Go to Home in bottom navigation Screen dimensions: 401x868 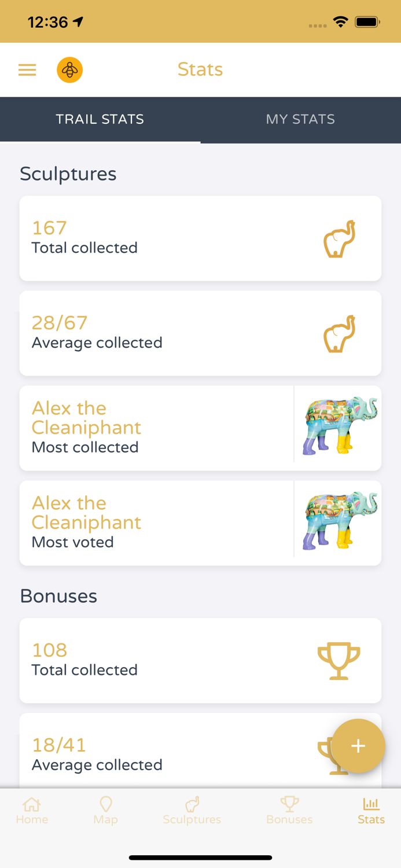pos(32,811)
